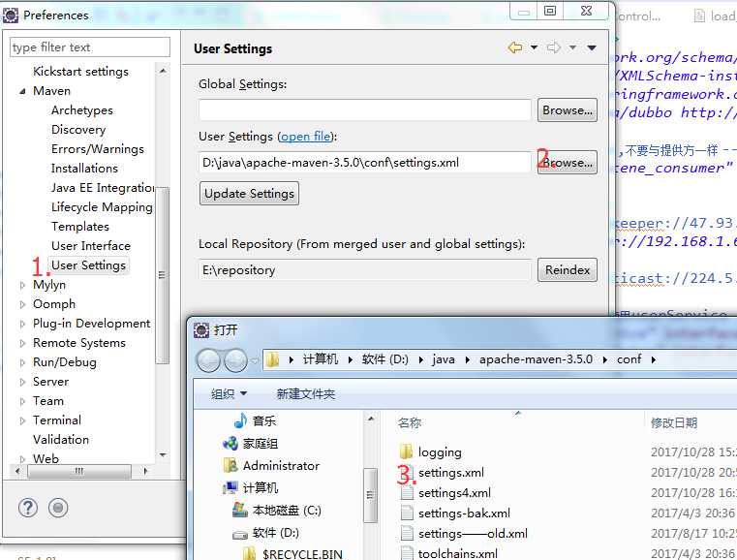Select Archetypes under Maven
This screenshot has height=560, width=737.
[82, 110]
